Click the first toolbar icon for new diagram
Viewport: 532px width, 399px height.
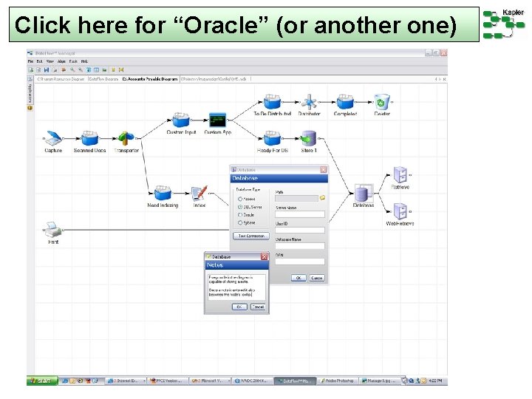(31, 70)
